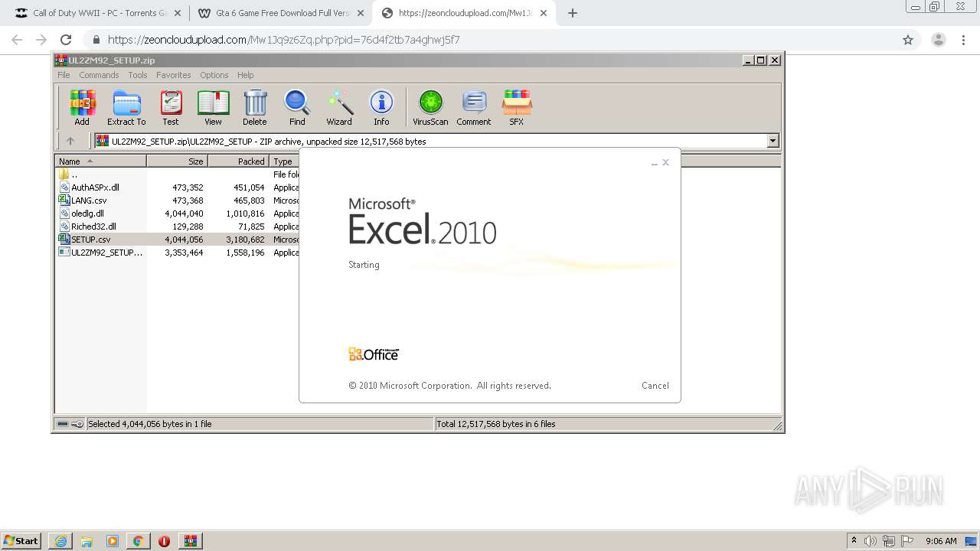
Task: Open Windows Explorer folder from taskbar
Action: [87, 541]
